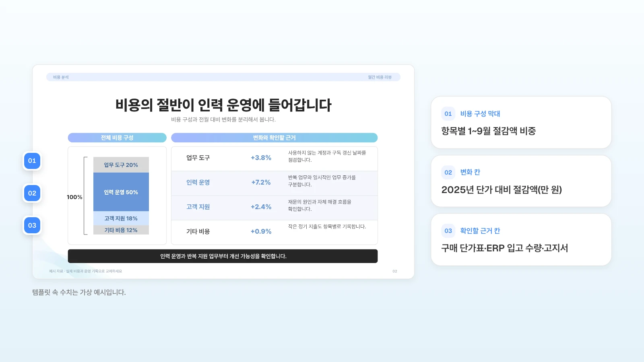Screen dimensions: 644x362
Task: Select the 전체 비용 구성 header pill
Action: tap(117, 138)
